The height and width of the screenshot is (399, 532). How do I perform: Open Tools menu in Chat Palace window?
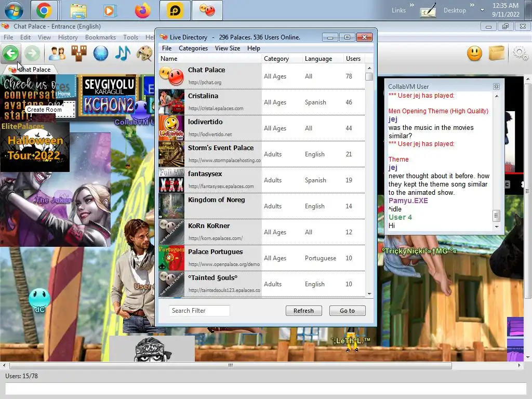click(130, 37)
